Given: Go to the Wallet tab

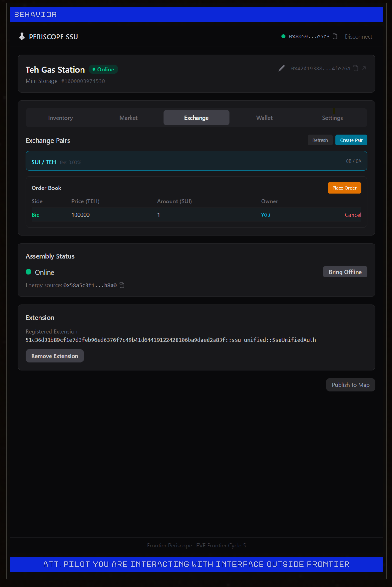Looking at the screenshot, I should [x=264, y=118].
